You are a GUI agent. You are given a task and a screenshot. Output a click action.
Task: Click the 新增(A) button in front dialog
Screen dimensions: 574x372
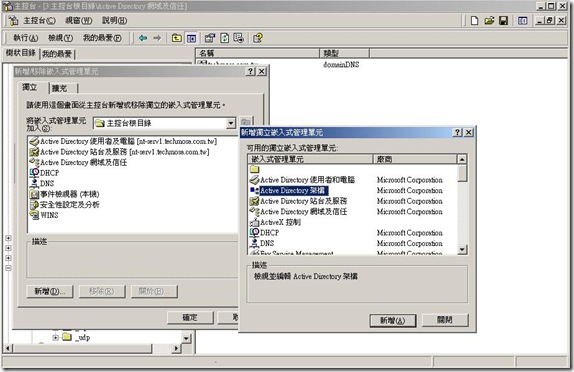[x=393, y=320]
